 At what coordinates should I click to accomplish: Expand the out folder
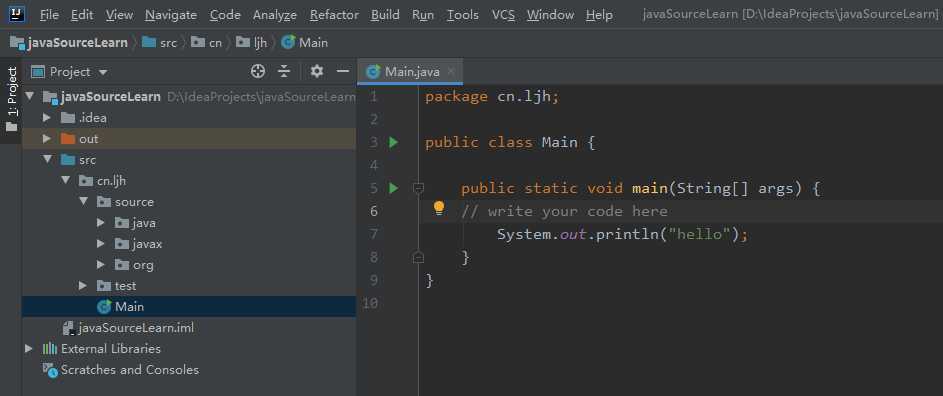coord(47,139)
